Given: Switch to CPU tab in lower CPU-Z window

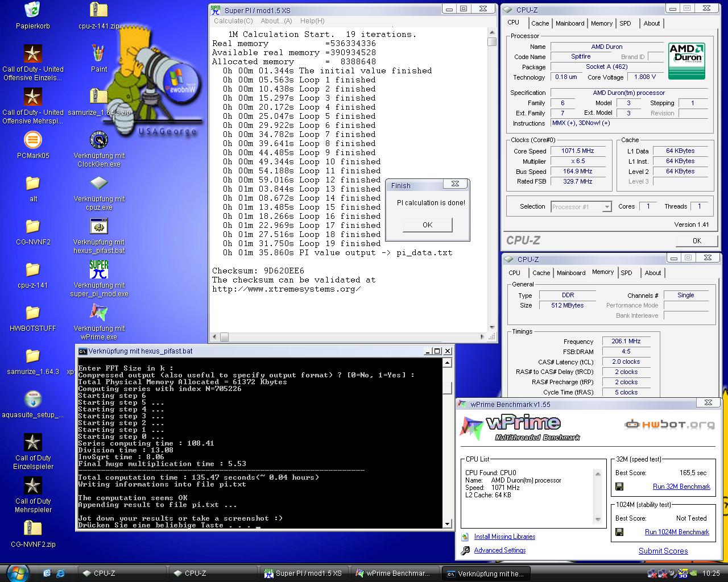Looking at the screenshot, I should (514, 273).
